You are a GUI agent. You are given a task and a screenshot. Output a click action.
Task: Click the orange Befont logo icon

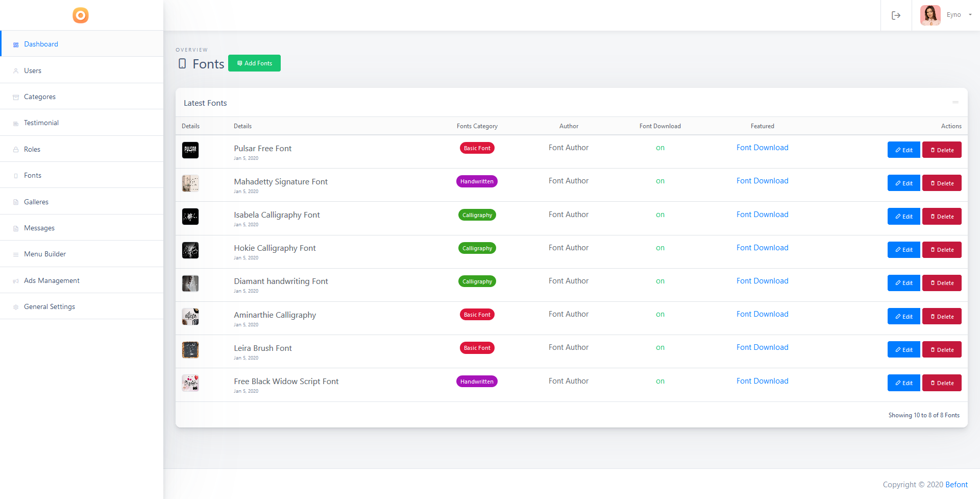pos(81,15)
